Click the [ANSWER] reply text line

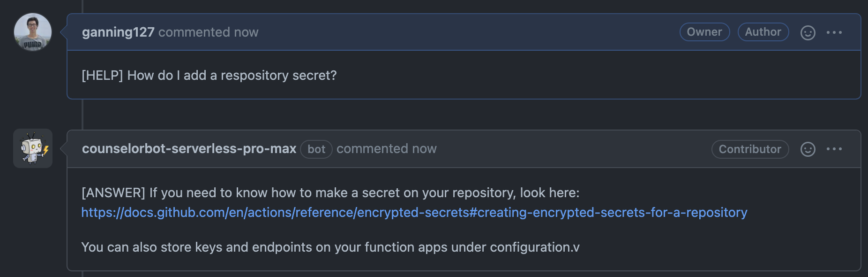click(x=330, y=193)
